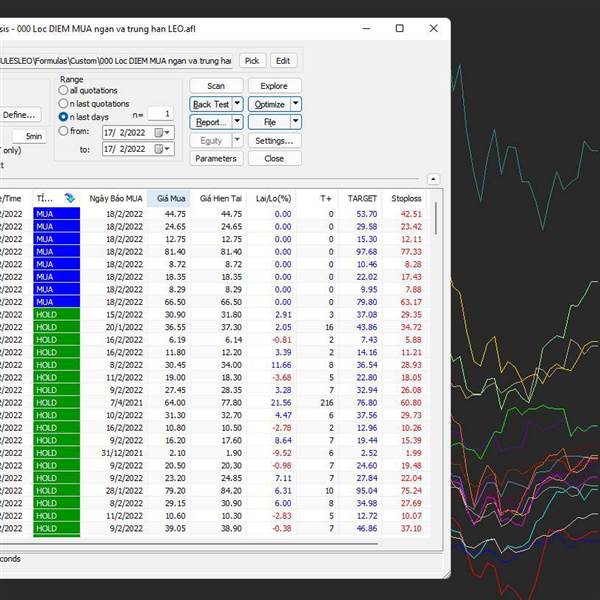Image resolution: width=600 pixels, height=600 pixels.
Task: Select the 'all quotations' range option
Action: [65, 90]
